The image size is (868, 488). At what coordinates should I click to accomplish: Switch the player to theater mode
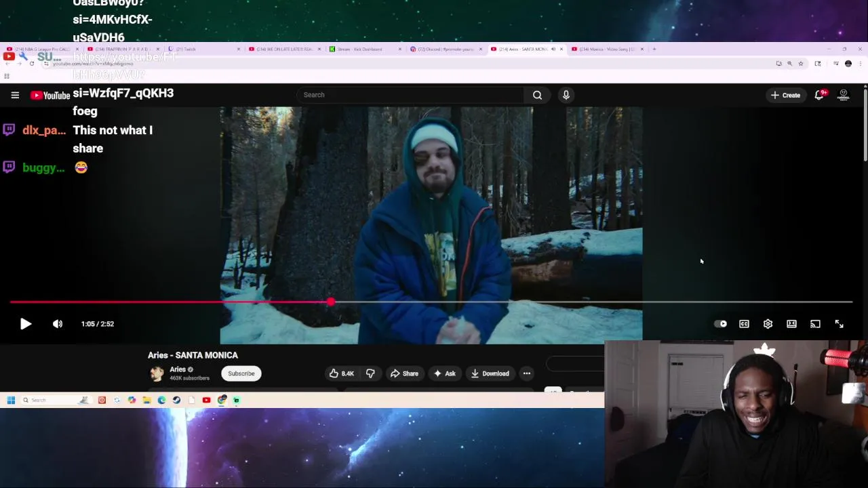pyautogui.click(x=791, y=324)
